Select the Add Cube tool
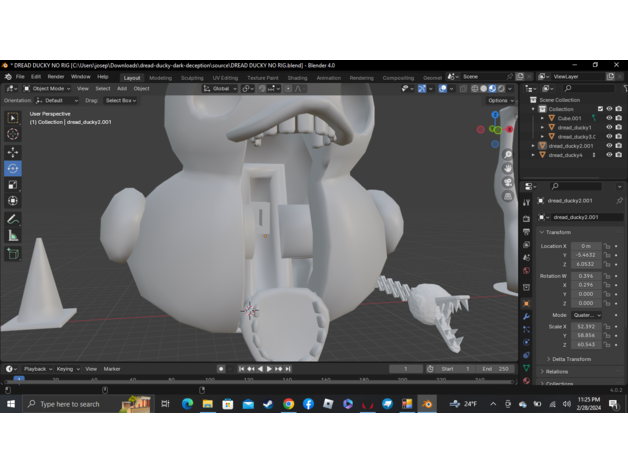 click(13, 254)
